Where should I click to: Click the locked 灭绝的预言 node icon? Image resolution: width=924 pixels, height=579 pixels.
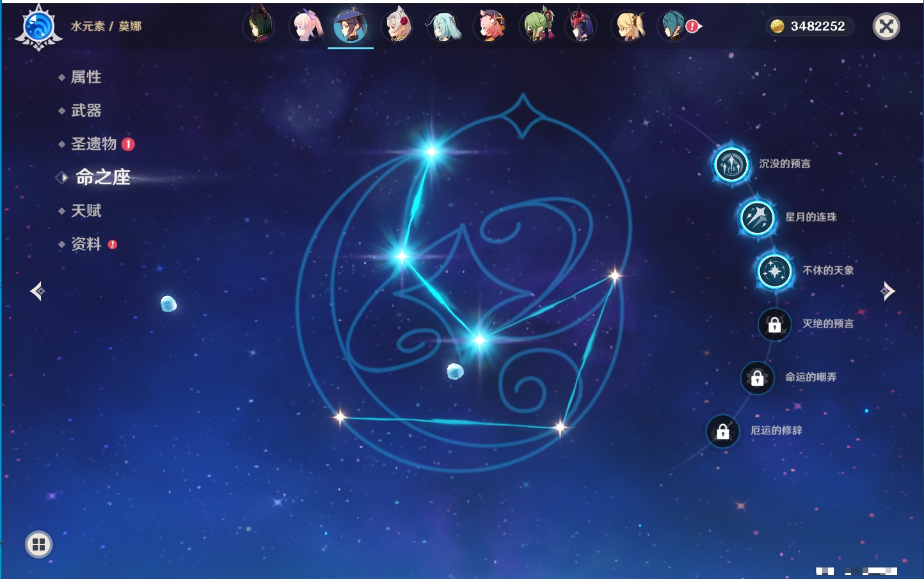775,324
